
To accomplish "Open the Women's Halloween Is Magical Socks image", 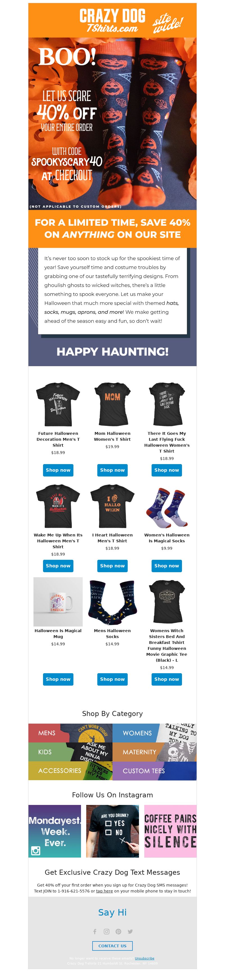I will pos(166,506).
